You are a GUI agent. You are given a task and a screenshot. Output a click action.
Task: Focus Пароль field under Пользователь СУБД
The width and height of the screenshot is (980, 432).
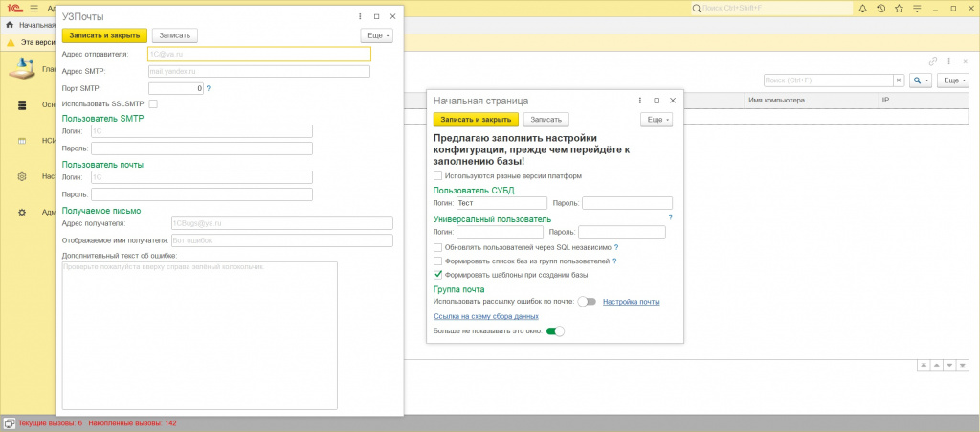[628, 202]
